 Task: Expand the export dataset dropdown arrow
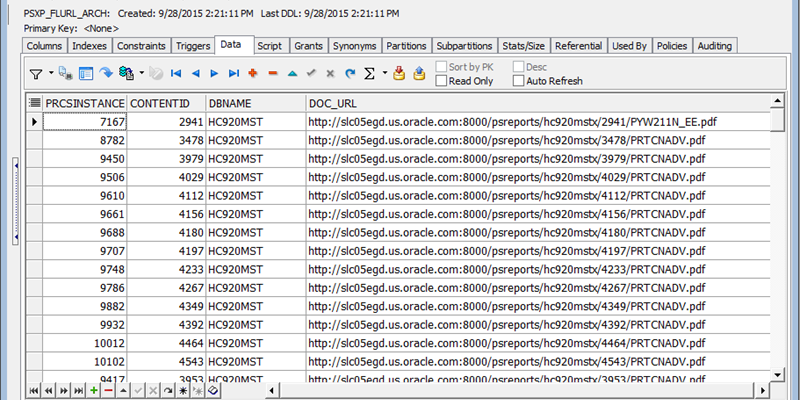pyautogui.click(x=142, y=73)
